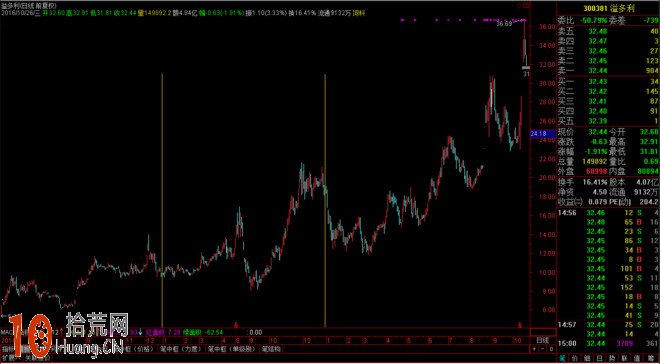Click the stock title 300381 溢多利
660x364 pixels.
[609, 8]
